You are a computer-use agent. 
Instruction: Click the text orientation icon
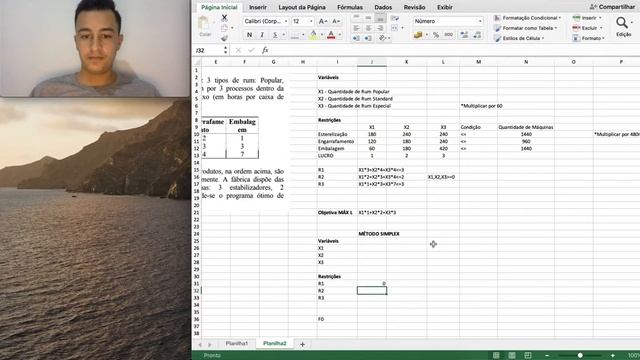click(382, 38)
